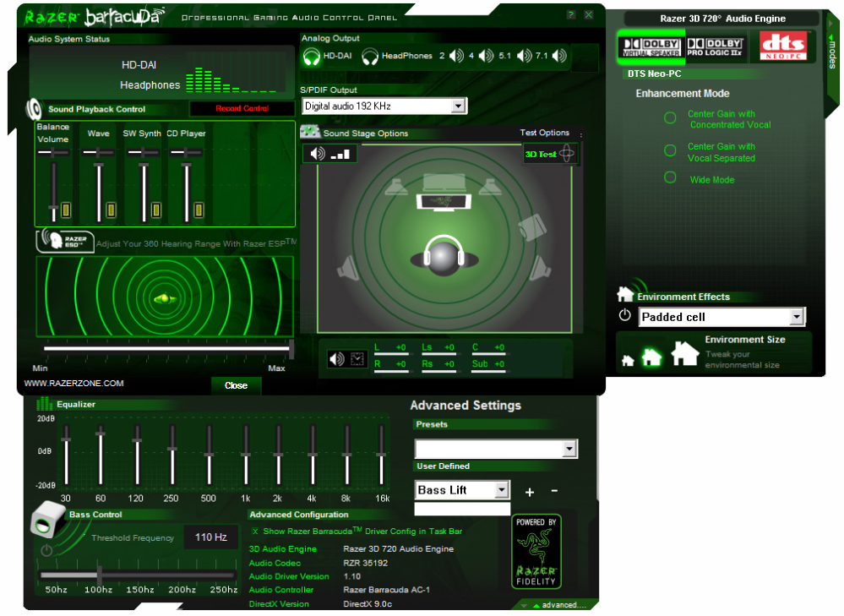
Task: Choose the 5.1 speaker analog output
Action: tap(524, 56)
